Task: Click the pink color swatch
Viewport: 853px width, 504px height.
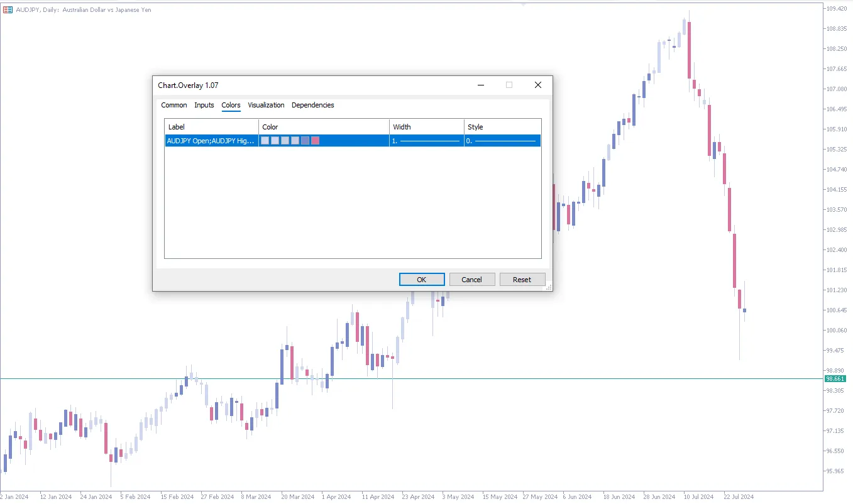Action: [x=315, y=140]
